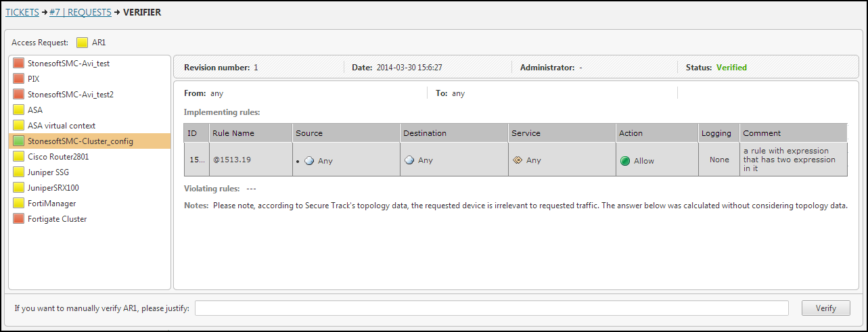This screenshot has width=868, height=332.
Task: Click the green icon for StonesoftSMC-Cluster_config
Action: coord(18,141)
